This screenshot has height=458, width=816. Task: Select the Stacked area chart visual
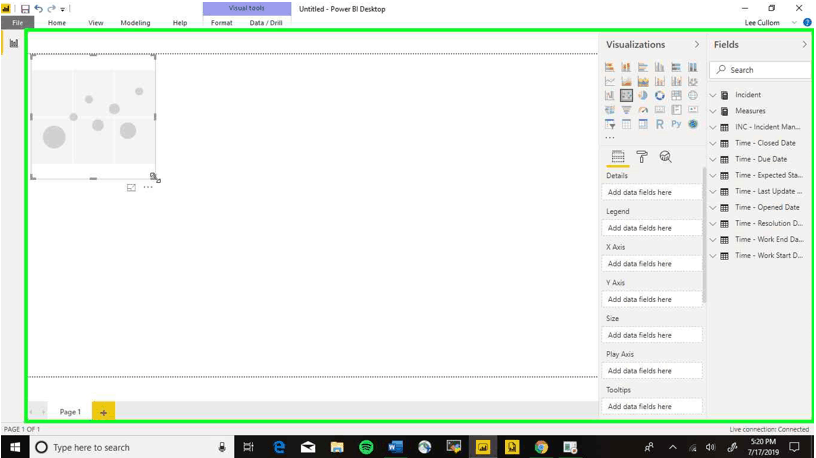coord(643,81)
